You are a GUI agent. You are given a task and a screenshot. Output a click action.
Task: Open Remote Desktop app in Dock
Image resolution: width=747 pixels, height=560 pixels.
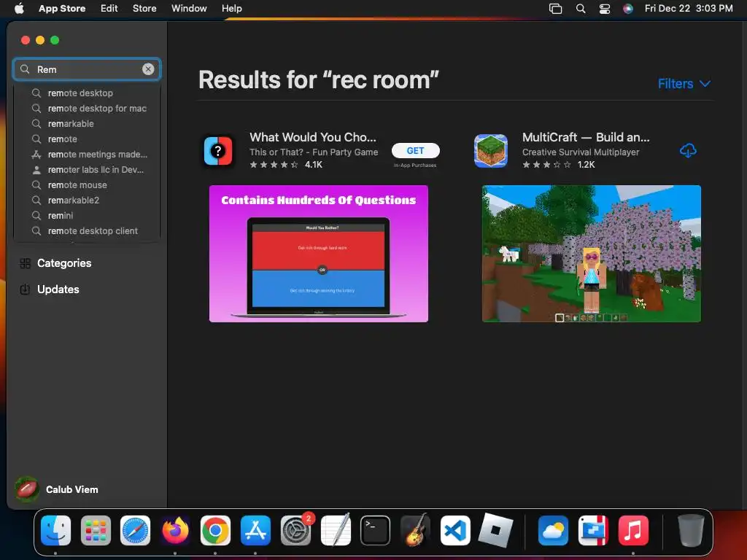tap(593, 530)
